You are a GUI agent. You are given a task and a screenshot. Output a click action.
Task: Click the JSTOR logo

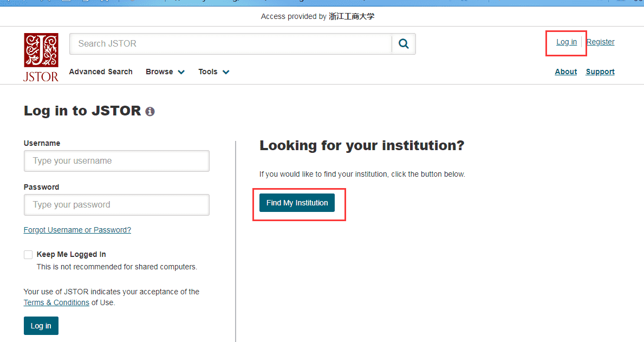pyautogui.click(x=41, y=57)
